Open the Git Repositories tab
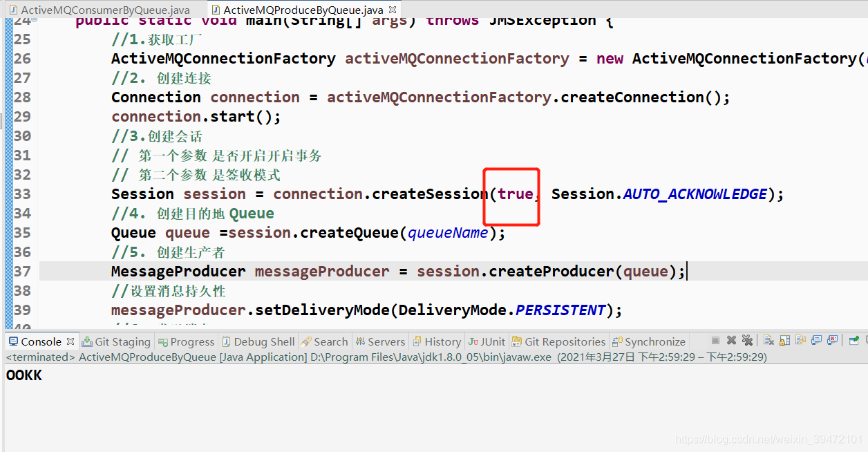 point(560,341)
